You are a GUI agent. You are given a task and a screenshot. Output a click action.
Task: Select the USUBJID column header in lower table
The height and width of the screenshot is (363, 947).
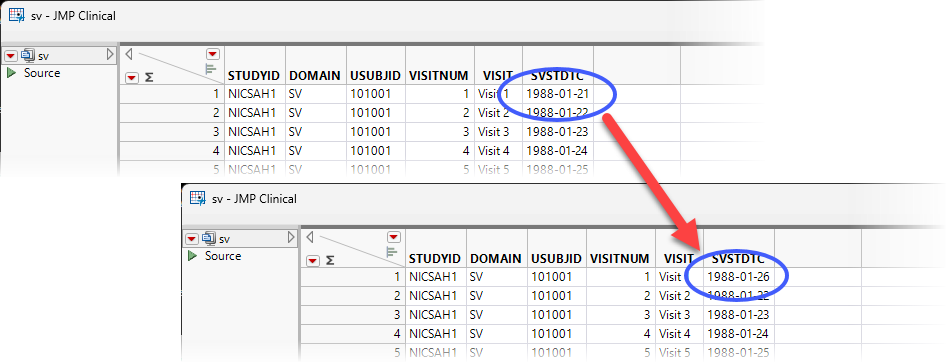[x=556, y=259]
